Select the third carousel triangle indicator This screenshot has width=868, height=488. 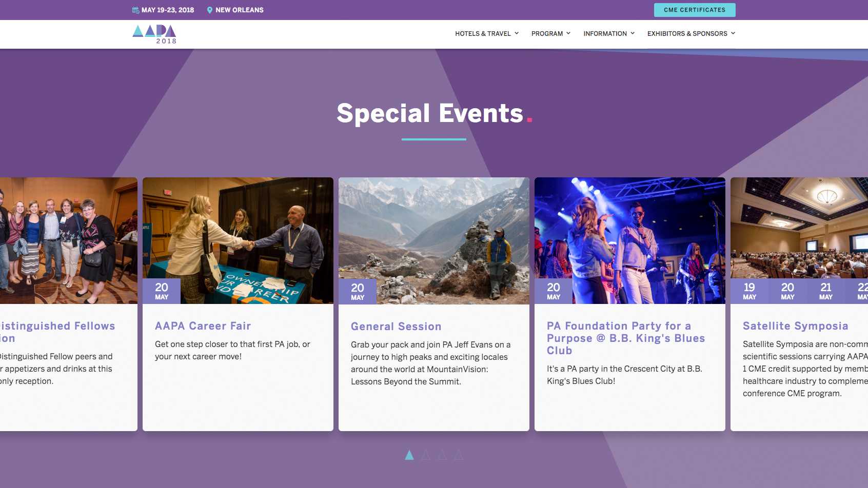442,455
